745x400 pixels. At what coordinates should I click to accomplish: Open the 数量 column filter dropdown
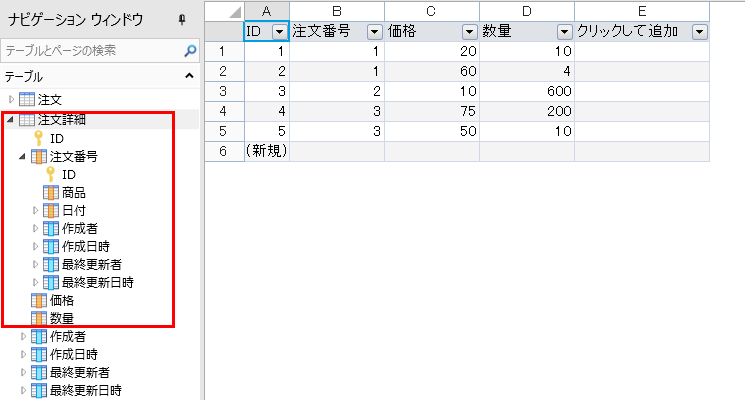(564, 32)
